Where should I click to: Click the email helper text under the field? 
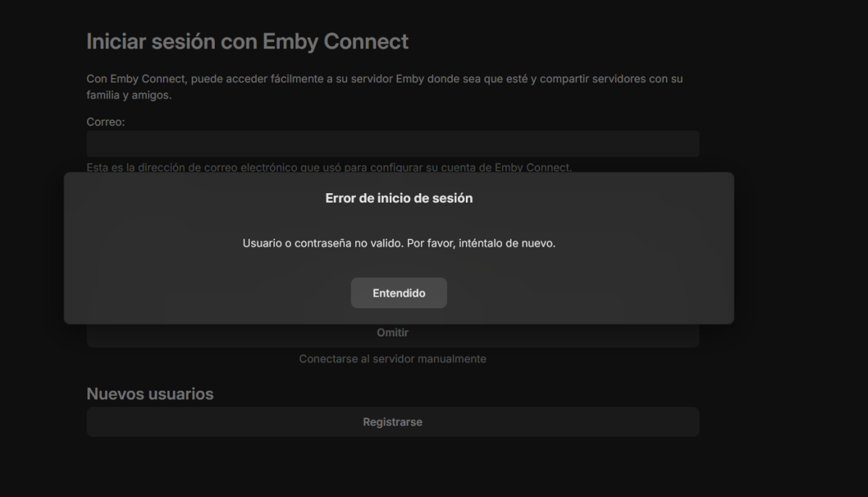pos(329,166)
